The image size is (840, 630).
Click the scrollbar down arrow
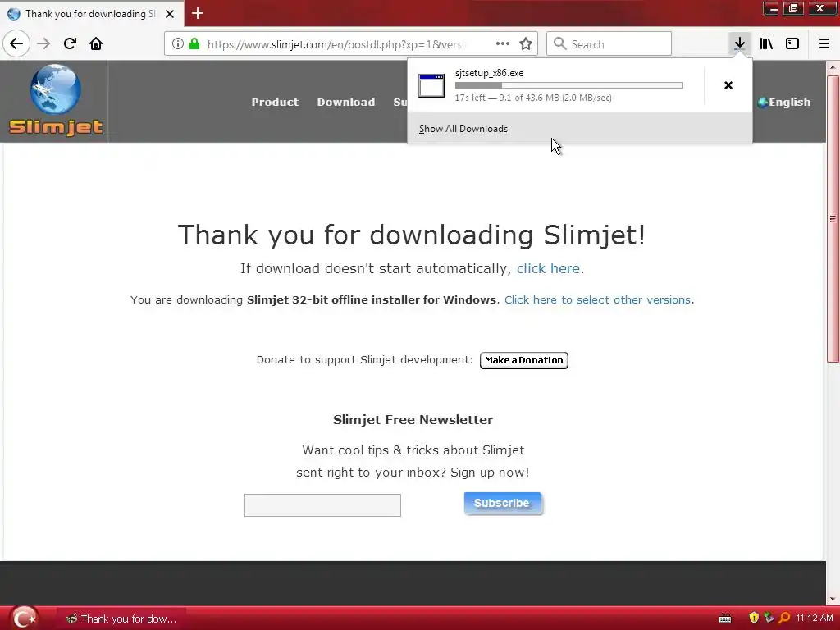(x=833, y=599)
